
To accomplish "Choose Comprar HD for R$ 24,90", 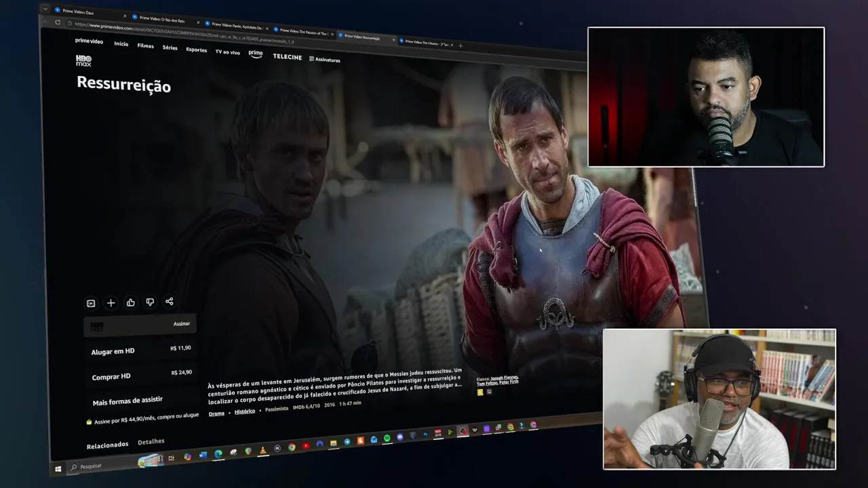I will point(141,375).
